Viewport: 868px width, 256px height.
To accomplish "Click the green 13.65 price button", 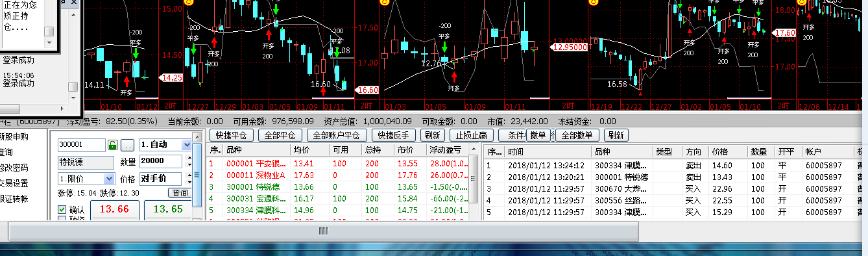I will point(167,209).
